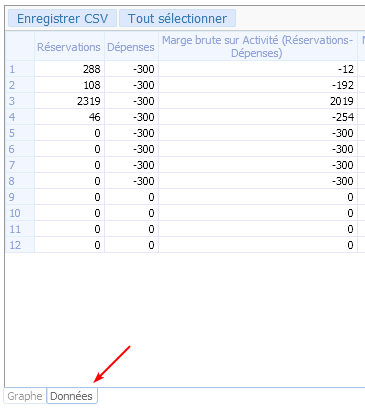The width and height of the screenshot is (365, 409).
Task: Click the margin cell showing -254
Action: [x=258, y=117]
